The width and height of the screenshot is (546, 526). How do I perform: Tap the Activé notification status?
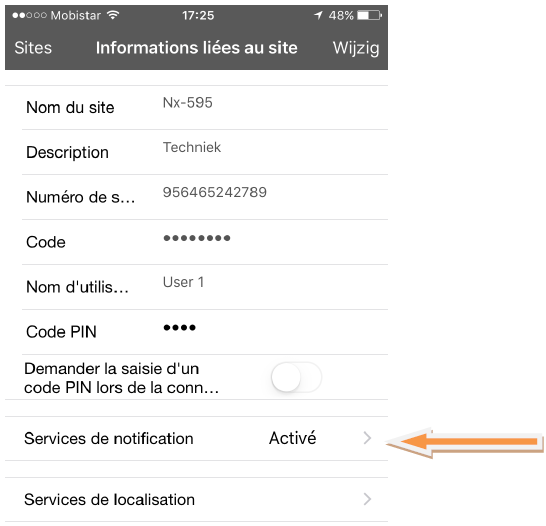292,438
